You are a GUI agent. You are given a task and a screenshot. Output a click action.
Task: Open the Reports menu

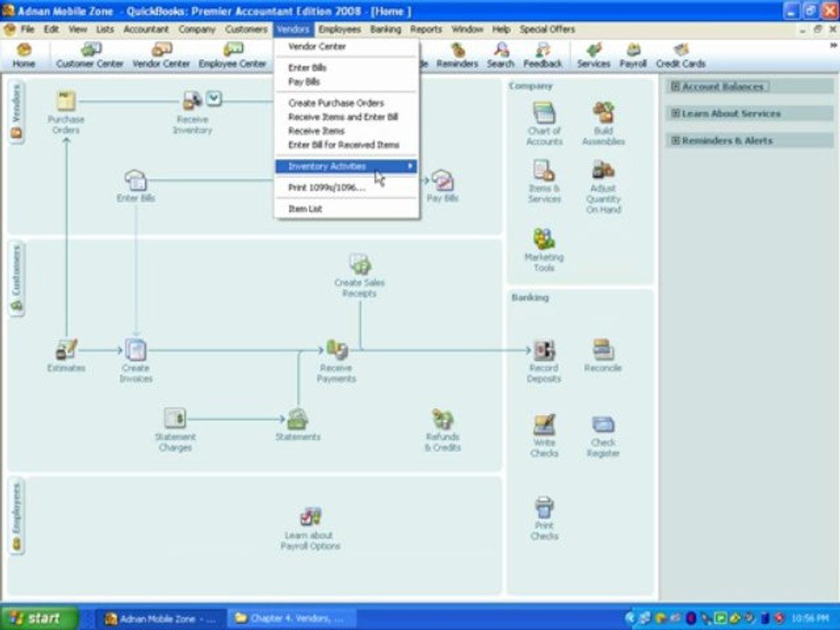coord(426,30)
